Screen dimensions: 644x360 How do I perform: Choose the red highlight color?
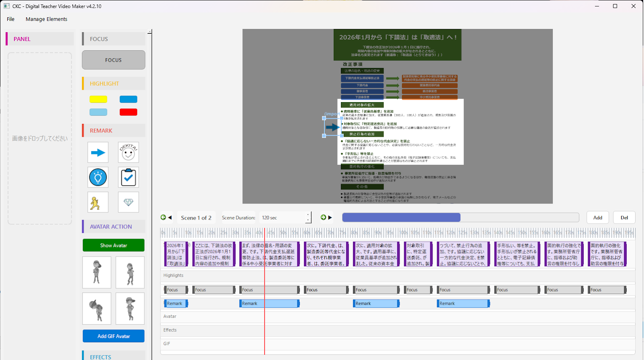click(x=128, y=112)
